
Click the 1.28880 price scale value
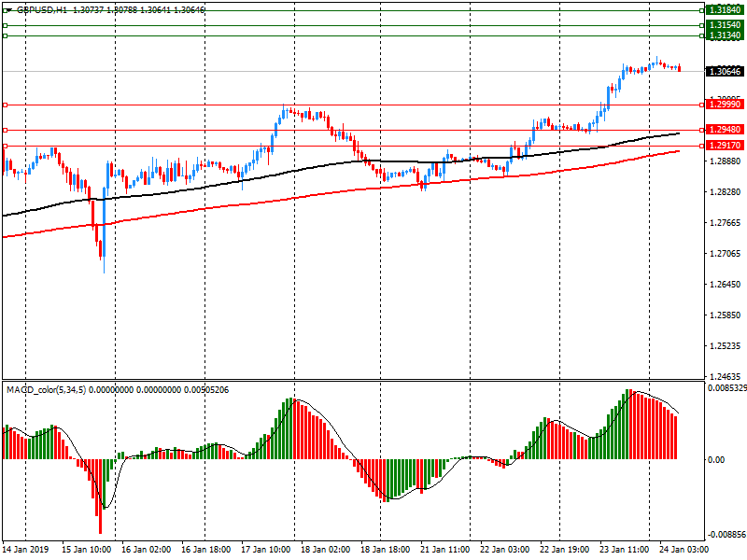(x=726, y=161)
